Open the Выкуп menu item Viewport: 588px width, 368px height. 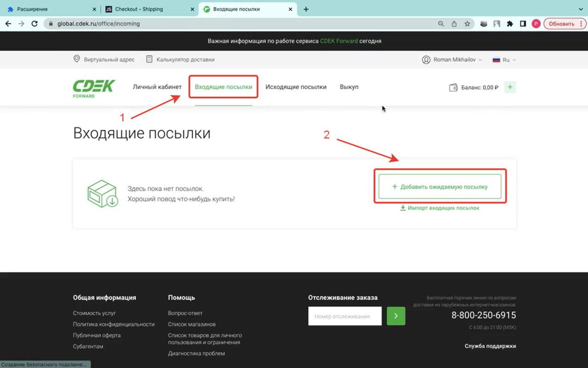(349, 87)
